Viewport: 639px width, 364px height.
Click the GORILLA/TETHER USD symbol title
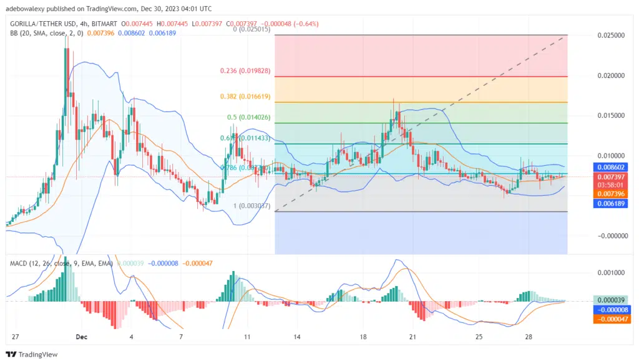pos(47,24)
